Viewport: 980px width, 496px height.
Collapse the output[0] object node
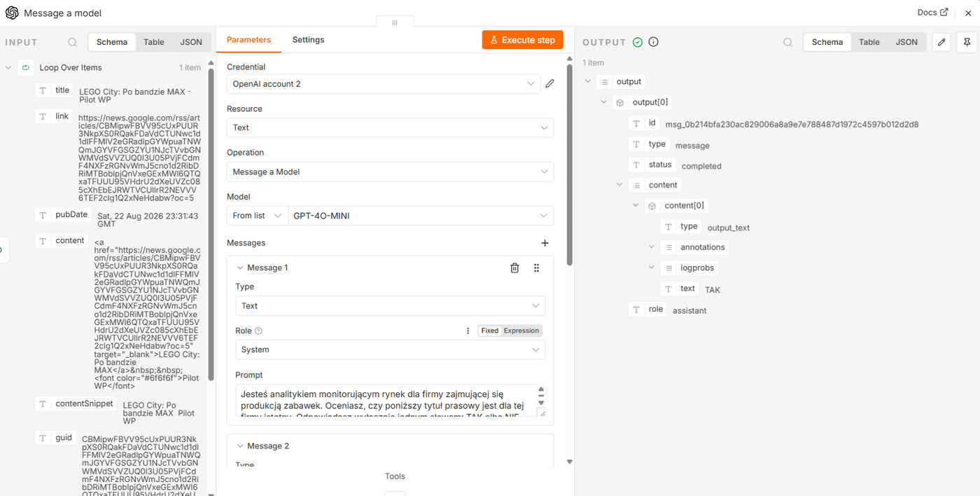[603, 102]
